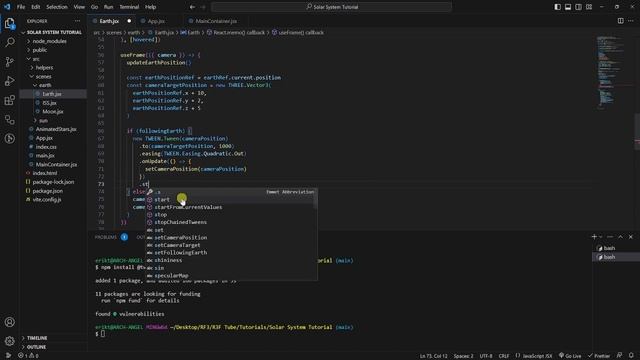Select the Earth.jsx editor tab
This screenshot has width=640, height=360.
pos(109,21)
